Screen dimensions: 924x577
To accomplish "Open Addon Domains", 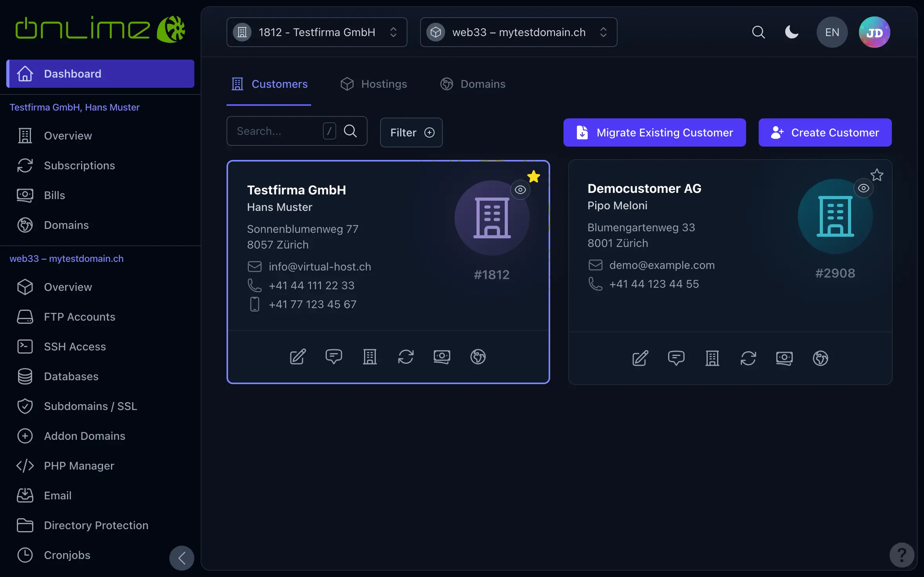I will [100, 436].
